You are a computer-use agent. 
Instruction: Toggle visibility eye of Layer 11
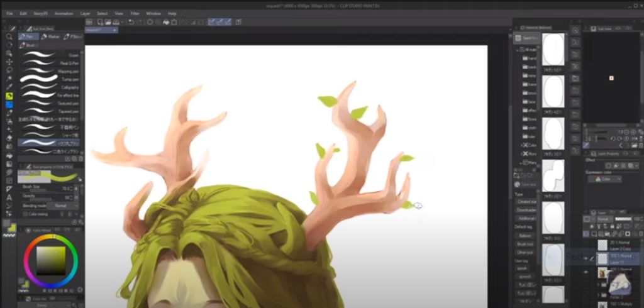[x=586, y=258]
